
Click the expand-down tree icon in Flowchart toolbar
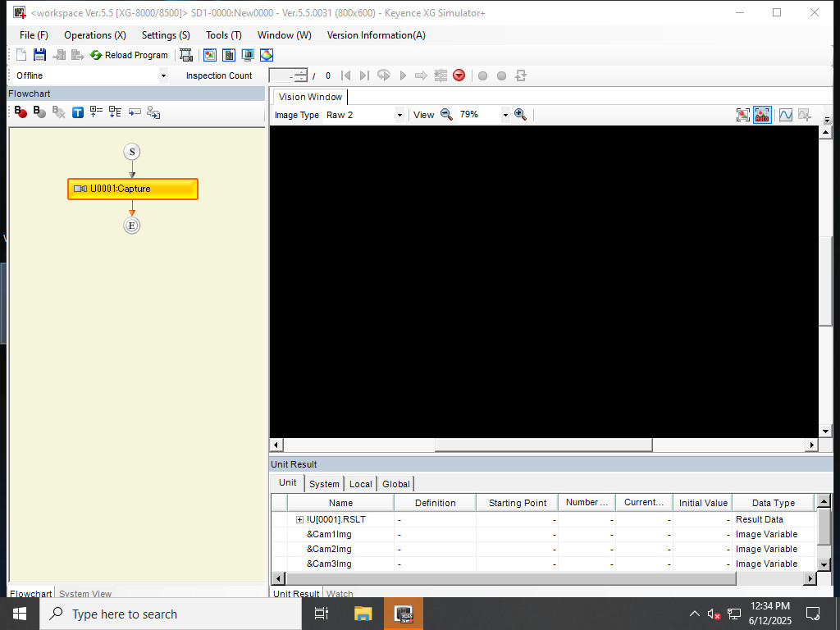pos(115,112)
